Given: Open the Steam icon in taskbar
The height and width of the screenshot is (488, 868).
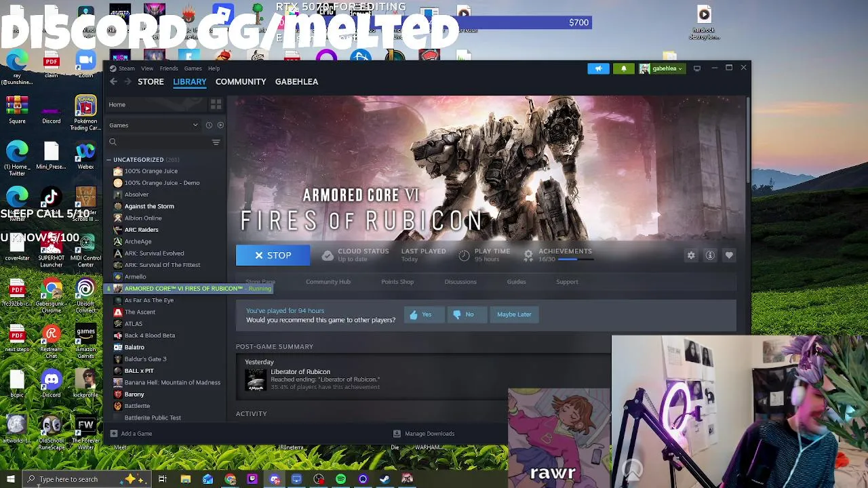Looking at the screenshot, I should [385, 479].
